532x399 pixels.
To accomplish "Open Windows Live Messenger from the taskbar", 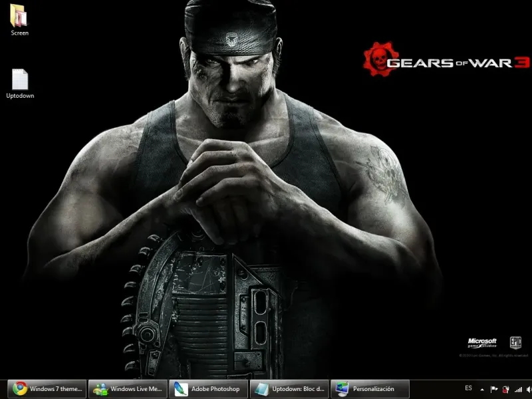I will 128,389.
